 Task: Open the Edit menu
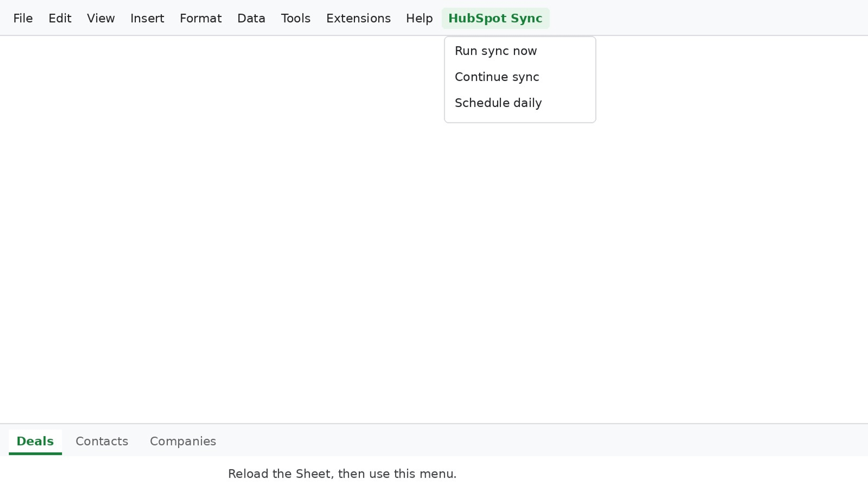pos(60,18)
